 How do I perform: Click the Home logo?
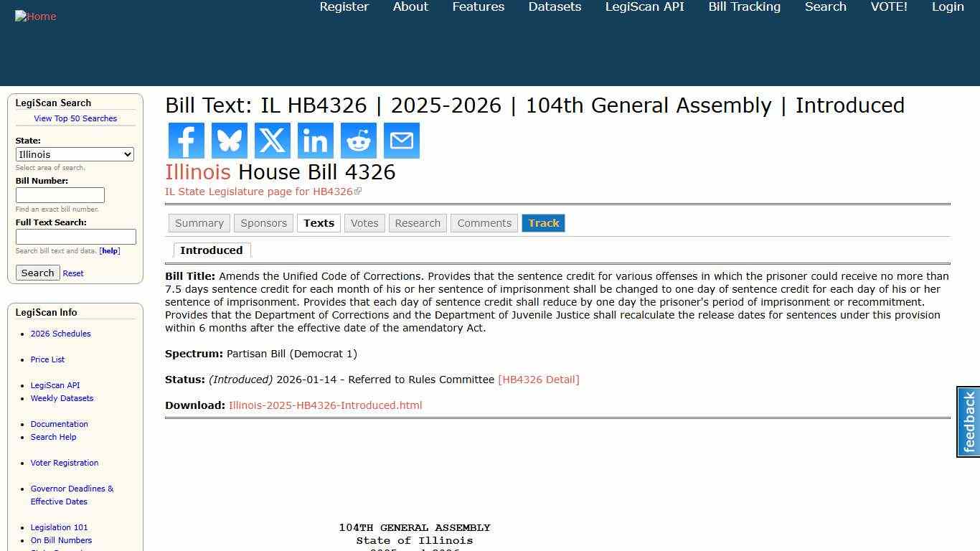click(35, 16)
